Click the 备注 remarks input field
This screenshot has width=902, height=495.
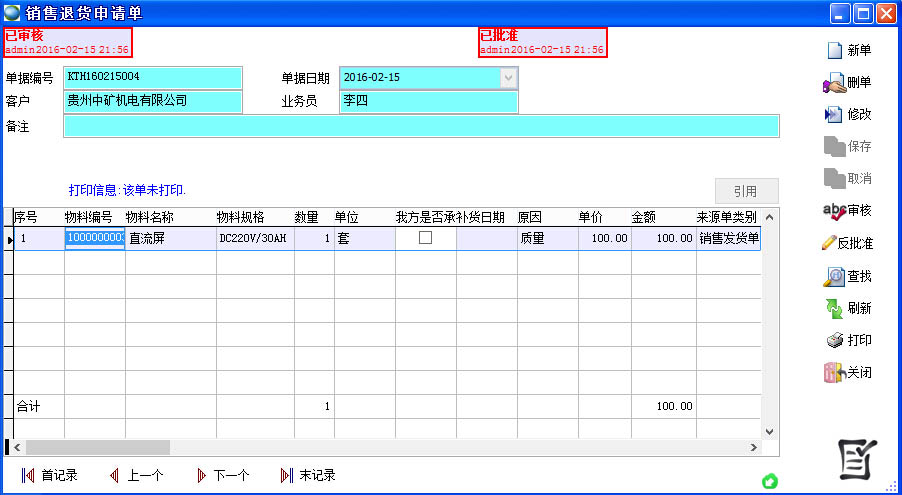point(421,126)
